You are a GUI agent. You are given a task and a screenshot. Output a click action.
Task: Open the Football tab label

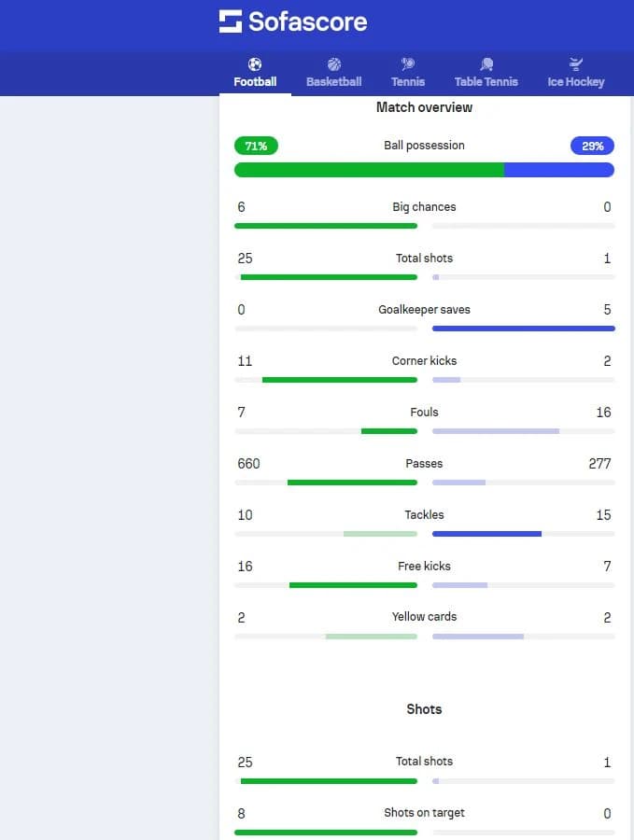click(255, 82)
